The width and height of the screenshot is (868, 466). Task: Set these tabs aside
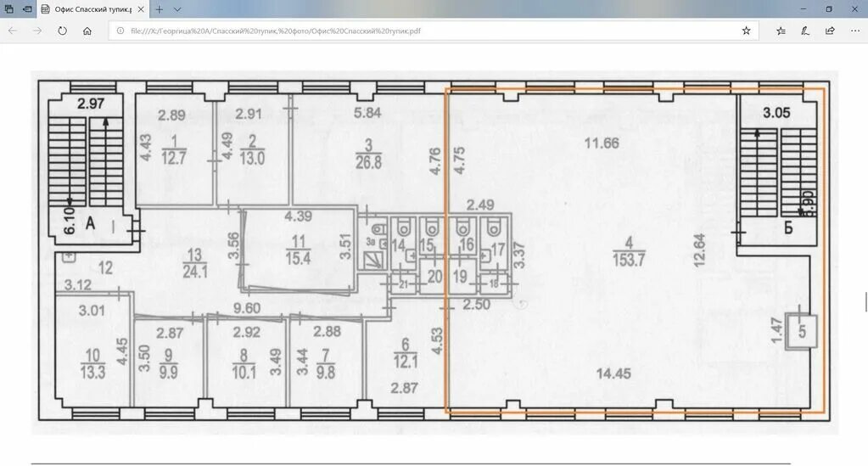pos(27,9)
